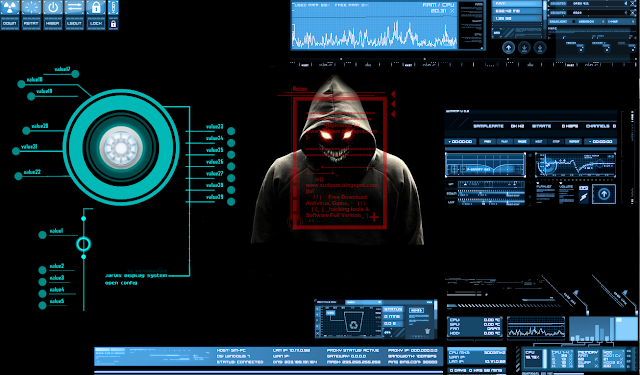Click the small trash can empty icon
Viewport: 640px width, 375px height.
pos(427,331)
